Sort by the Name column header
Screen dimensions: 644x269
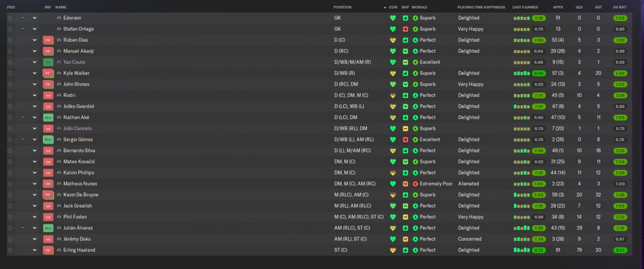tap(61, 8)
